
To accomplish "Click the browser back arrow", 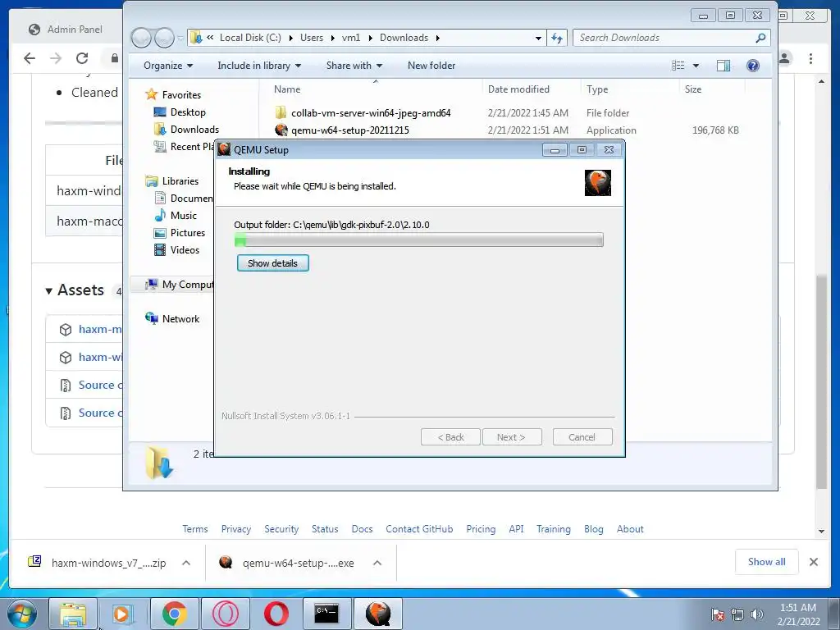I will click(30, 58).
